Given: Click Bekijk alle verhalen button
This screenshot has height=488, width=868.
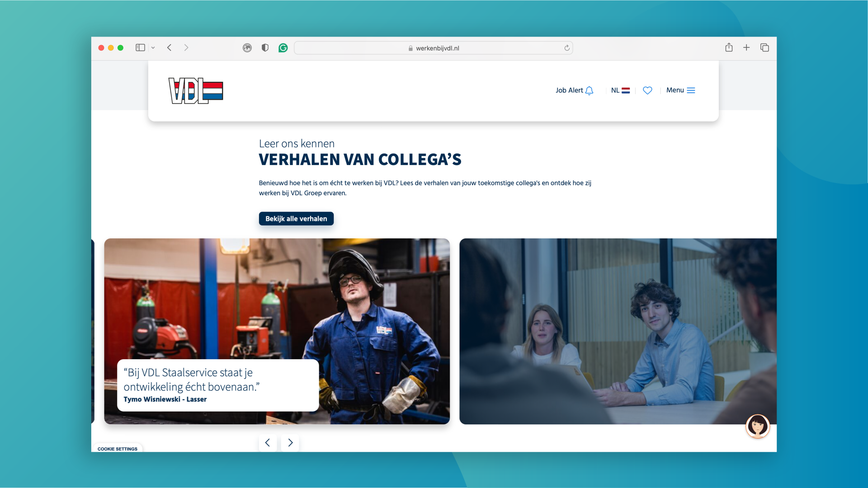Looking at the screenshot, I should tap(296, 219).
